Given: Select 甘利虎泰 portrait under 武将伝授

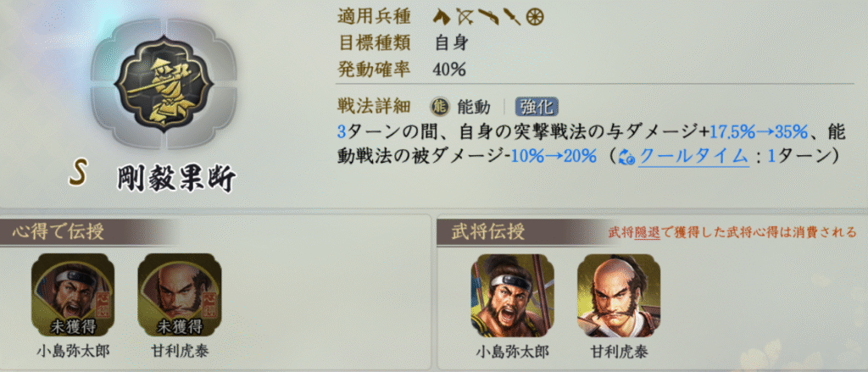Looking at the screenshot, I should coord(619,295).
